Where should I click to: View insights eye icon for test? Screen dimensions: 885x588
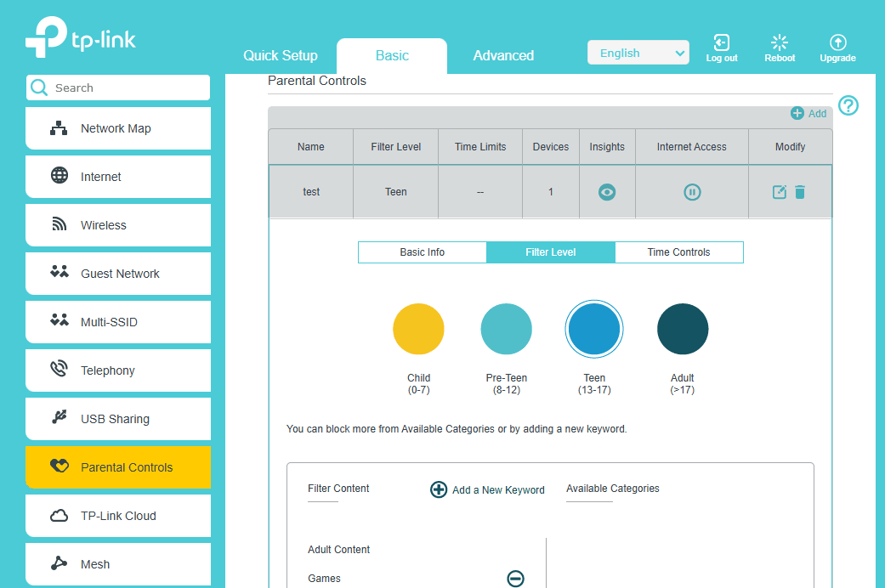607,192
